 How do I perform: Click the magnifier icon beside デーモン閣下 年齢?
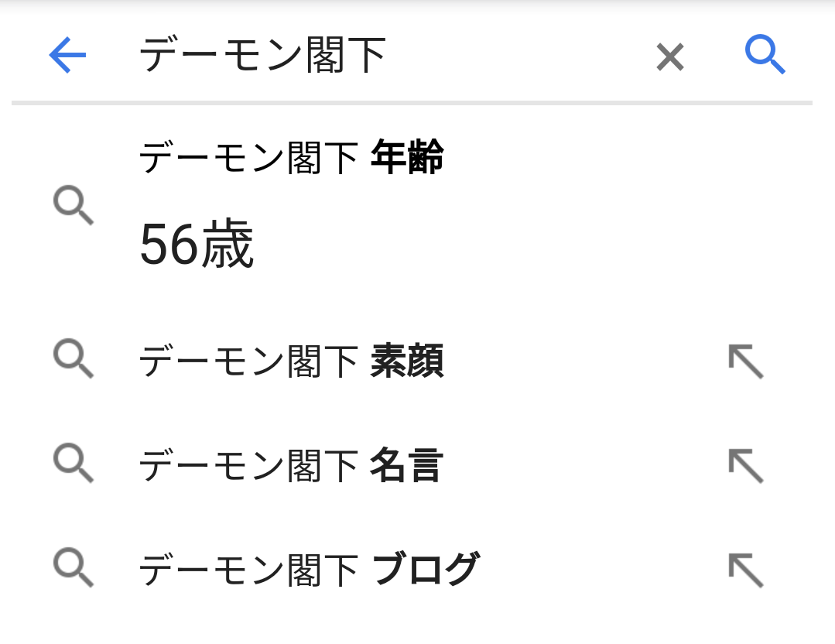point(74,207)
